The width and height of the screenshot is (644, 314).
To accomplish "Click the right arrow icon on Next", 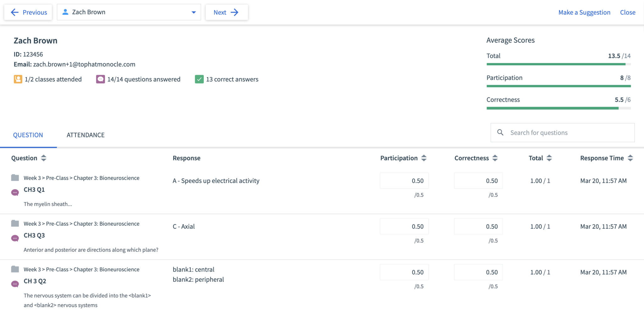I will point(235,12).
